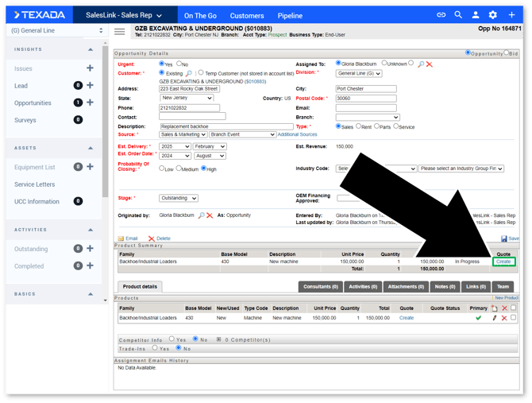Collapse the Insights sidebar section
This screenshot has height=403, width=532.
pos(90,50)
